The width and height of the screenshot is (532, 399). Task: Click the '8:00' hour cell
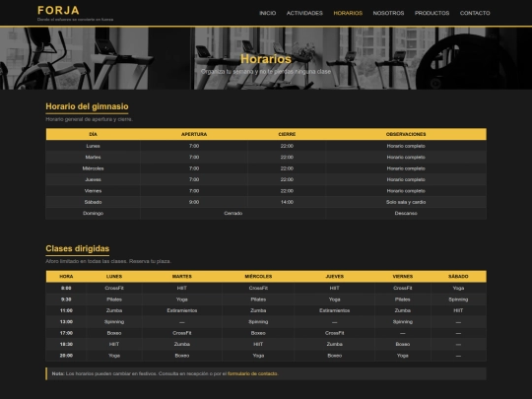coord(66,288)
